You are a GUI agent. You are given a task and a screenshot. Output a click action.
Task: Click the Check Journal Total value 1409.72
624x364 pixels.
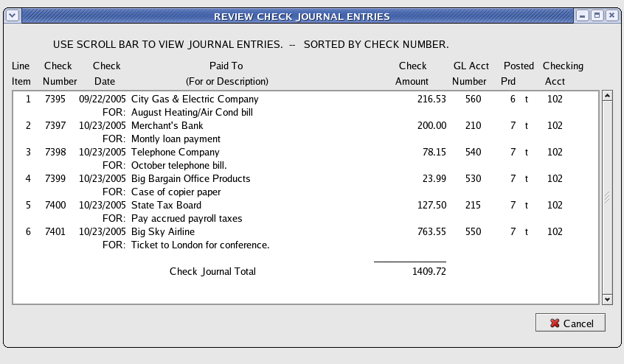tap(429, 271)
